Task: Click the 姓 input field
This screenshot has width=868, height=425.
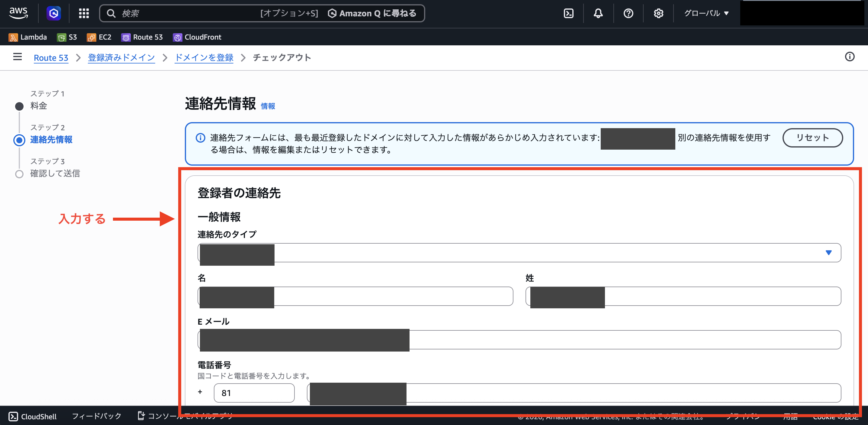Action: click(683, 296)
